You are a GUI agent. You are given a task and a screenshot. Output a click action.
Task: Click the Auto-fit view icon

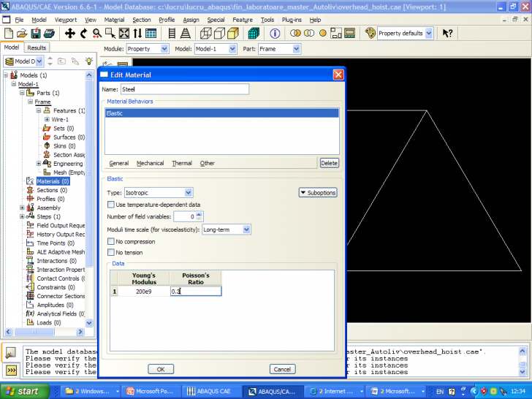coord(124,34)
